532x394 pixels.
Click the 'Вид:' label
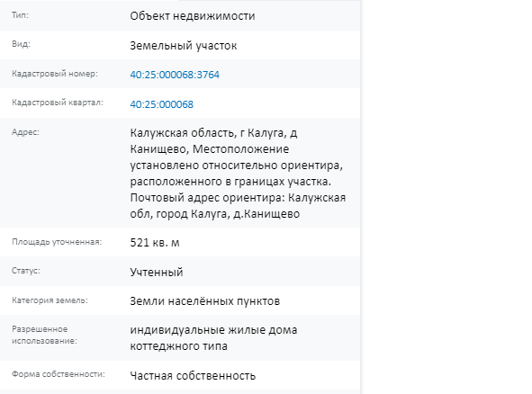(21, 44)
